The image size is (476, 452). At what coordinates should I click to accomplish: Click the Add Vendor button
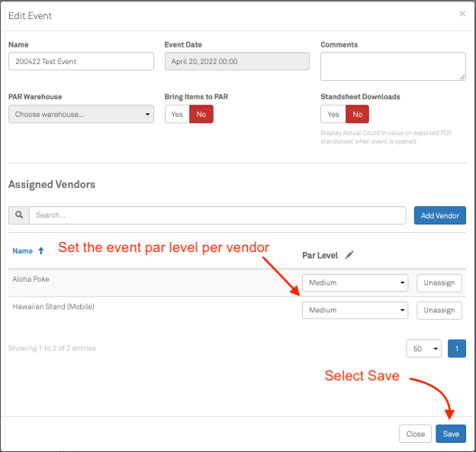tap(440, 215)
